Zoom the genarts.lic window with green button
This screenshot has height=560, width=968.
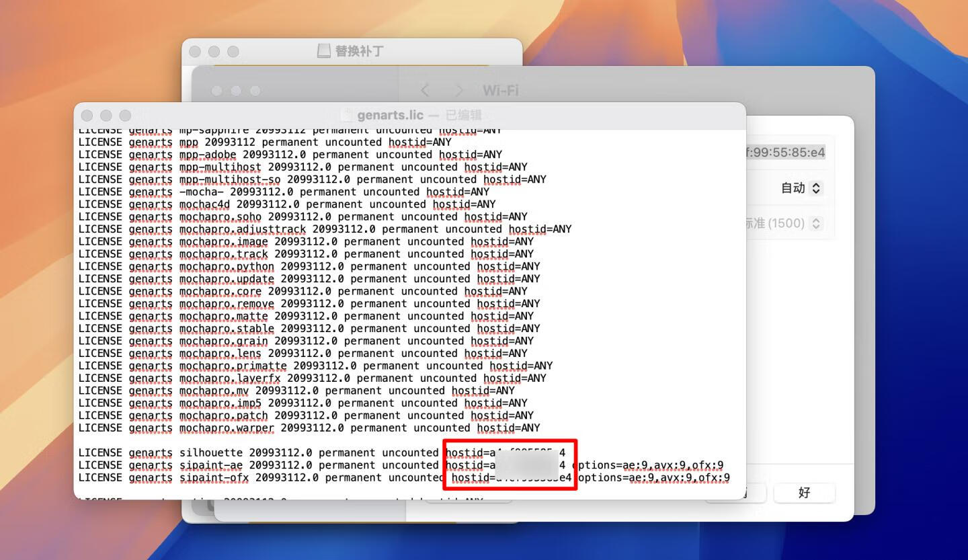125,116
